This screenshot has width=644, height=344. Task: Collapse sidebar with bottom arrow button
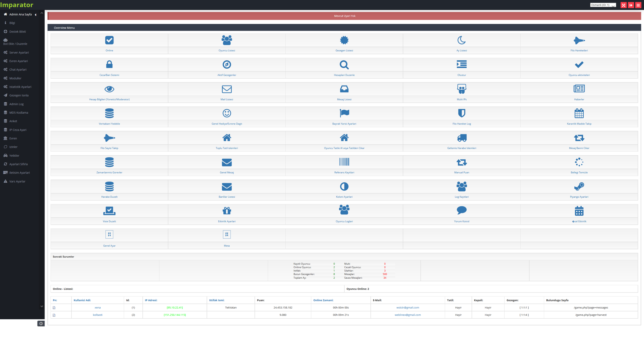(41, 324)
